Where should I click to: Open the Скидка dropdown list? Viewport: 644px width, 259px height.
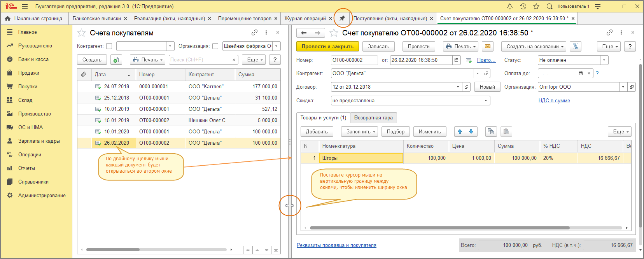pyautogui.click(x=486, y=101)
